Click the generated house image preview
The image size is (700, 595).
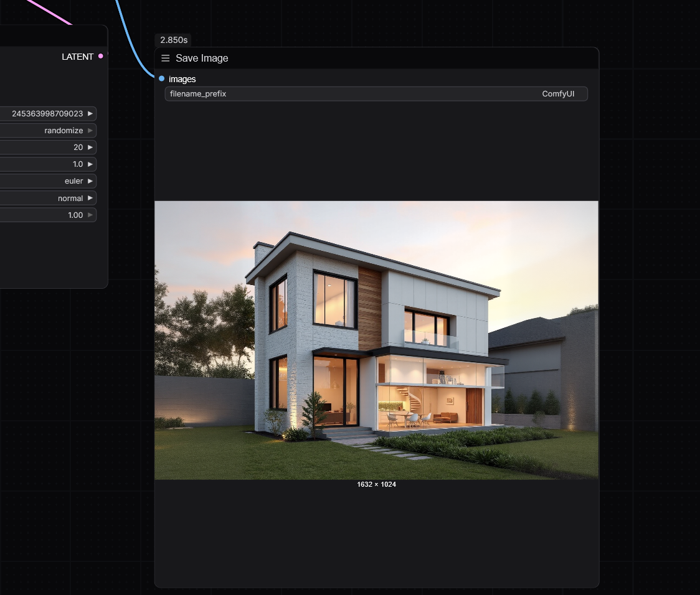point(376,340)
